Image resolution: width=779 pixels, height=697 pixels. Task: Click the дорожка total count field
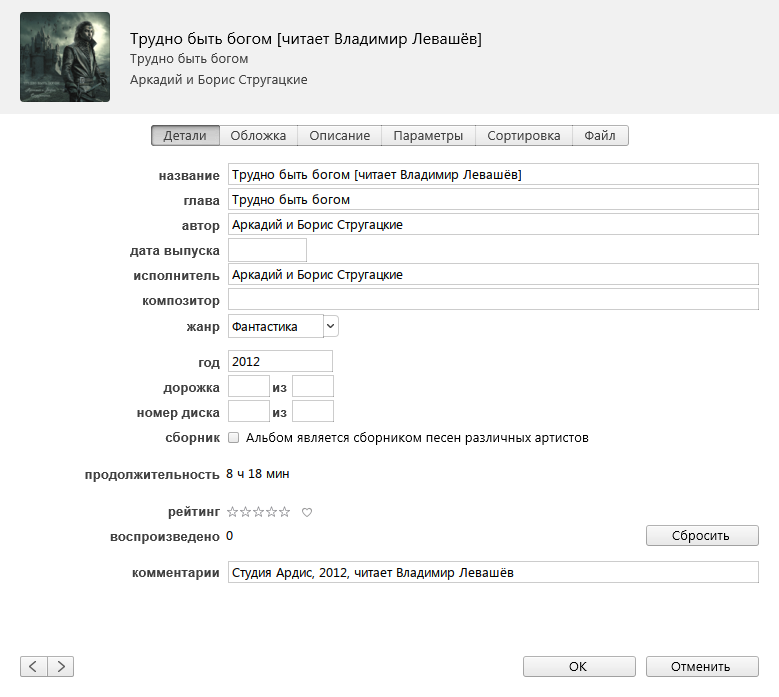[313, 387]
